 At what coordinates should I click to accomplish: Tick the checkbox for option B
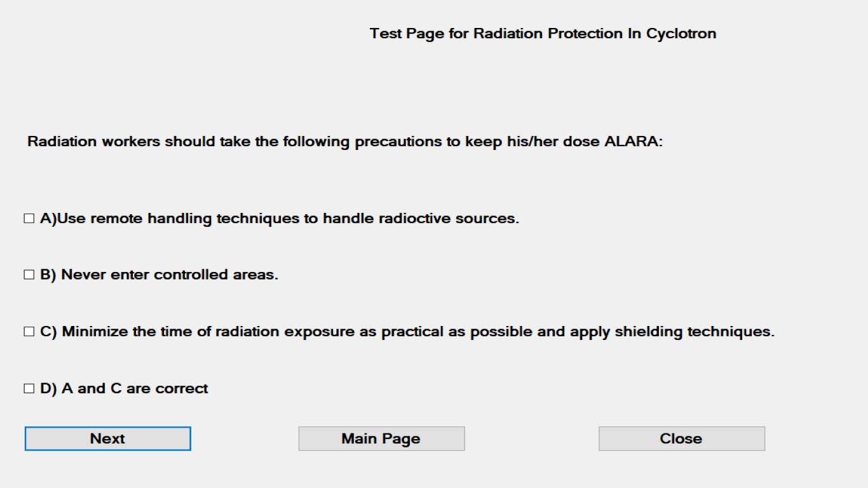(x=29, y=275)
